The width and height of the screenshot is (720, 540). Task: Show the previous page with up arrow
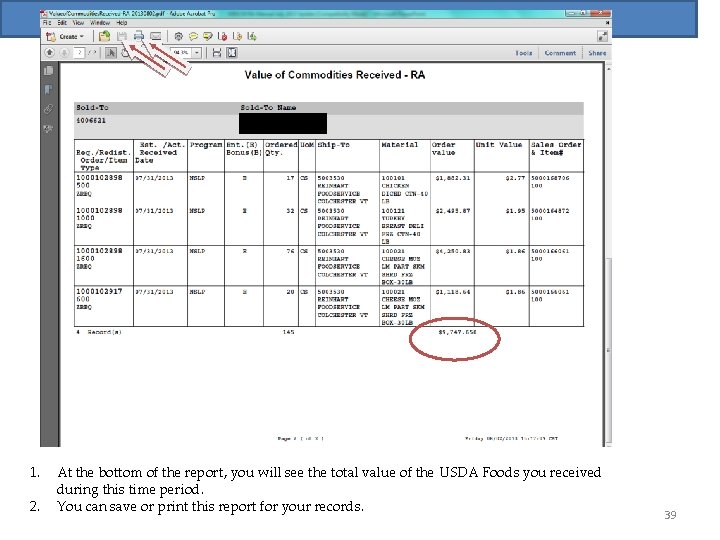(x=49, y=53)
